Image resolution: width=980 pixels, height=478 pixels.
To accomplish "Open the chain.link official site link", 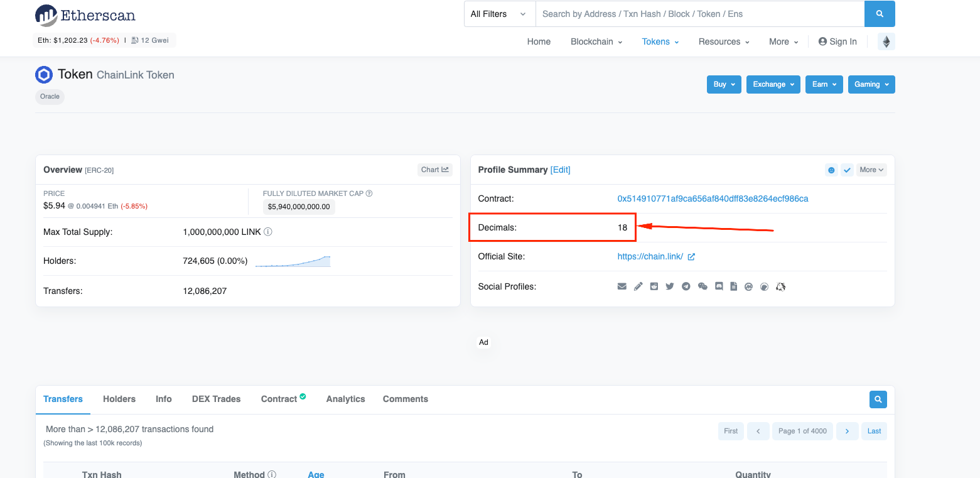I will [x=650, y=256].
